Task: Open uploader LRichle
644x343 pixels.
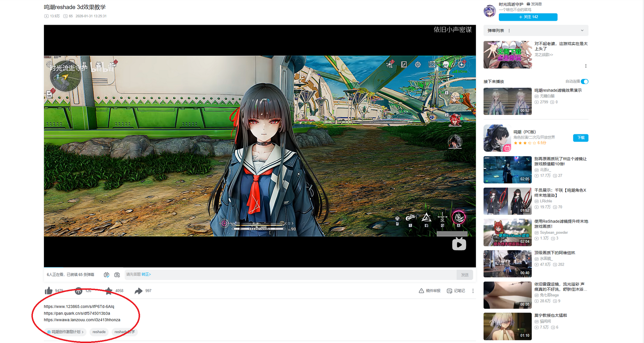Action: coord(546,201)
